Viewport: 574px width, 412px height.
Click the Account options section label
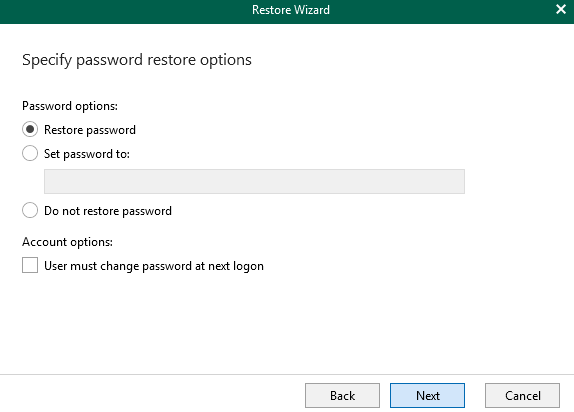tap(67, 242)
